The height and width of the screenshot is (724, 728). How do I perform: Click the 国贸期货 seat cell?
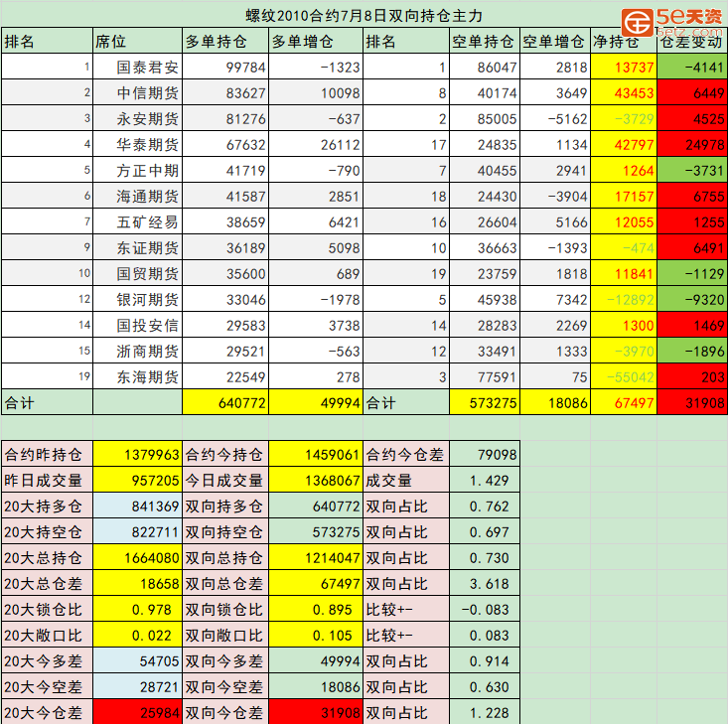click(x=137, y=274)
